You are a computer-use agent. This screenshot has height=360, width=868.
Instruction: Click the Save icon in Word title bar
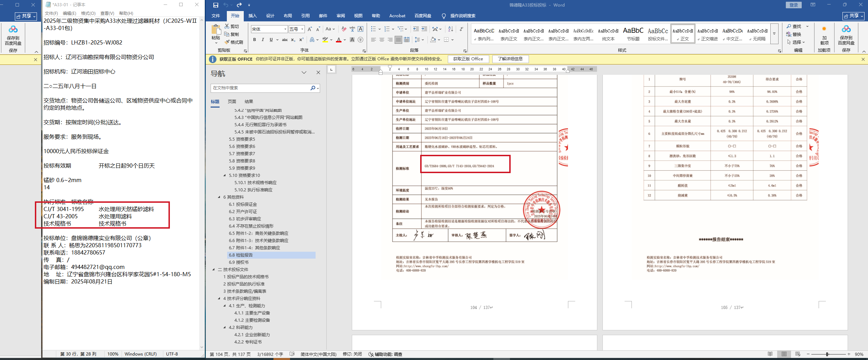(216, 5)
